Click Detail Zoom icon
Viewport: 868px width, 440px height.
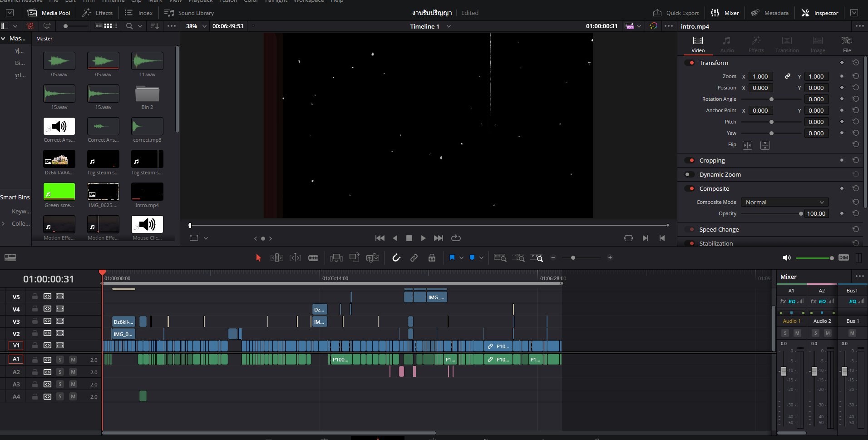[518, 258]
